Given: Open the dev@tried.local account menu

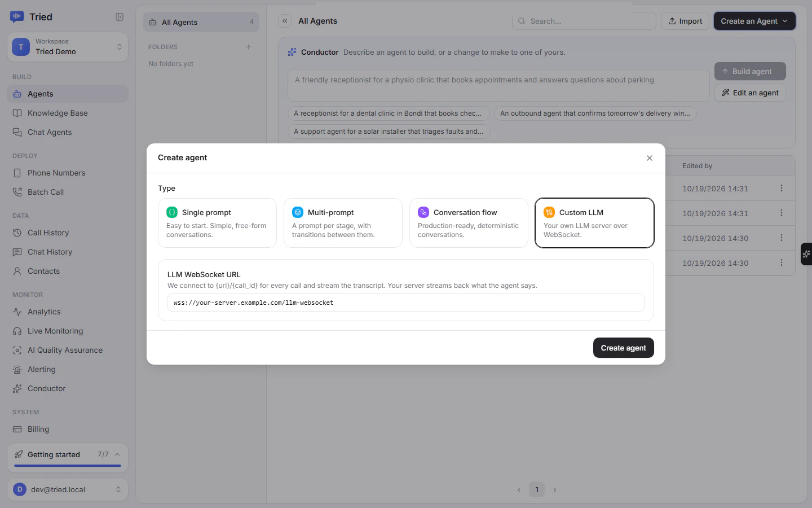Looking at the screenshot, I should [x=68, y=489].
